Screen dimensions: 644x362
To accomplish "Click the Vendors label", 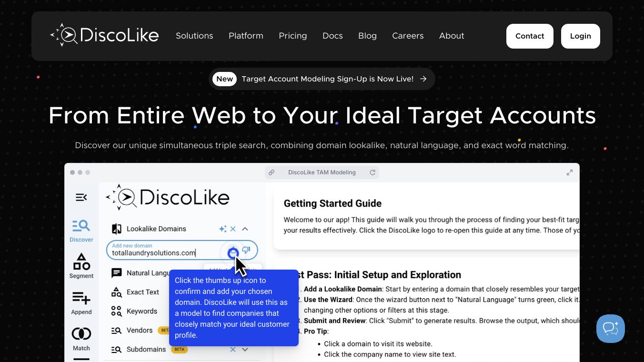I will click(140, 330).
